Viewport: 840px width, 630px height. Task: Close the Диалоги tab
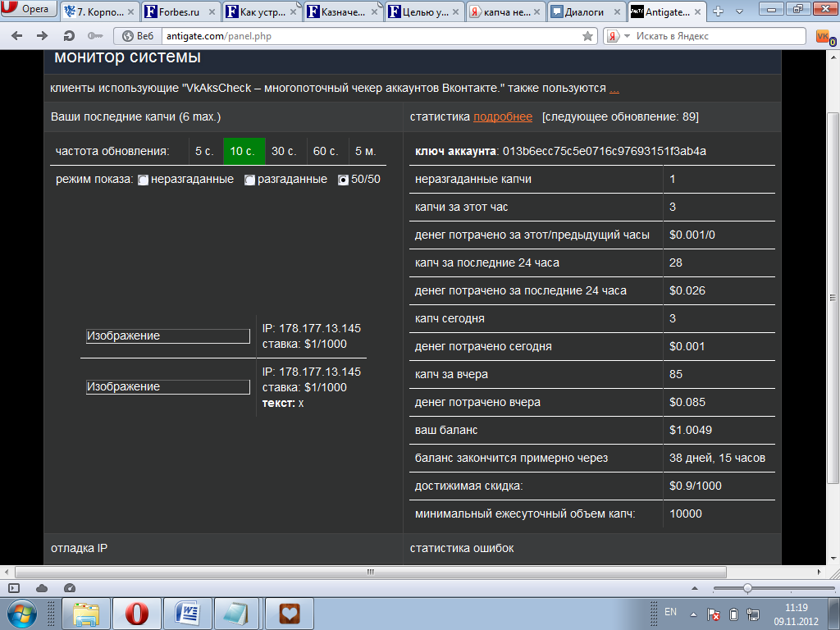coord(617,11)
